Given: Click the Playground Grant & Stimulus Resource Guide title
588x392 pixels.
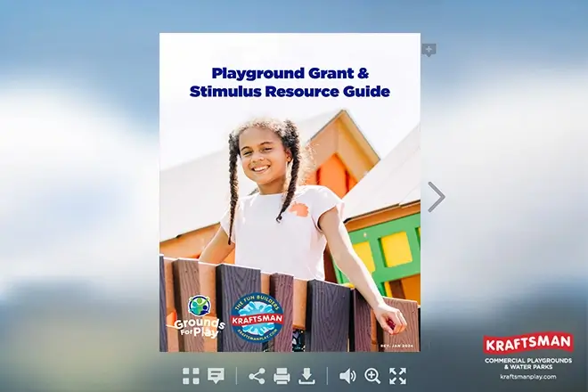Looking at the screenshot, I should (x=290, y=82).
